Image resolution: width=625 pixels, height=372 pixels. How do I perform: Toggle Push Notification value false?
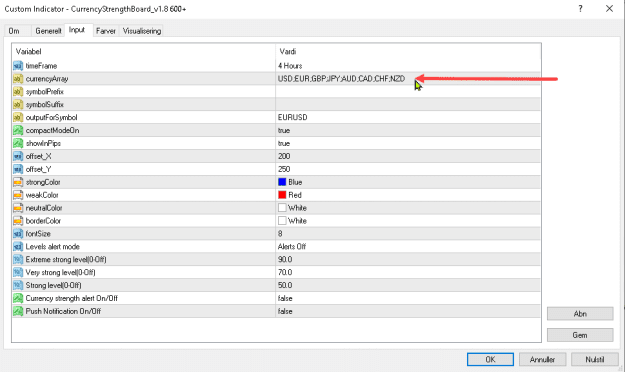408,311
